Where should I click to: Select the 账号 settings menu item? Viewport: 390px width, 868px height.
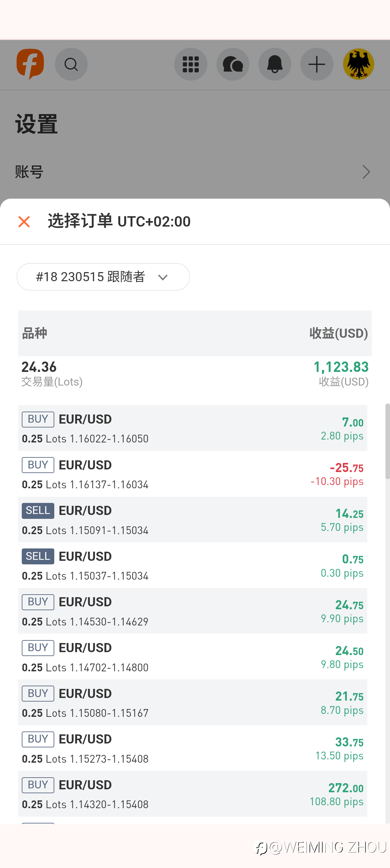click(x=29, y=172)
